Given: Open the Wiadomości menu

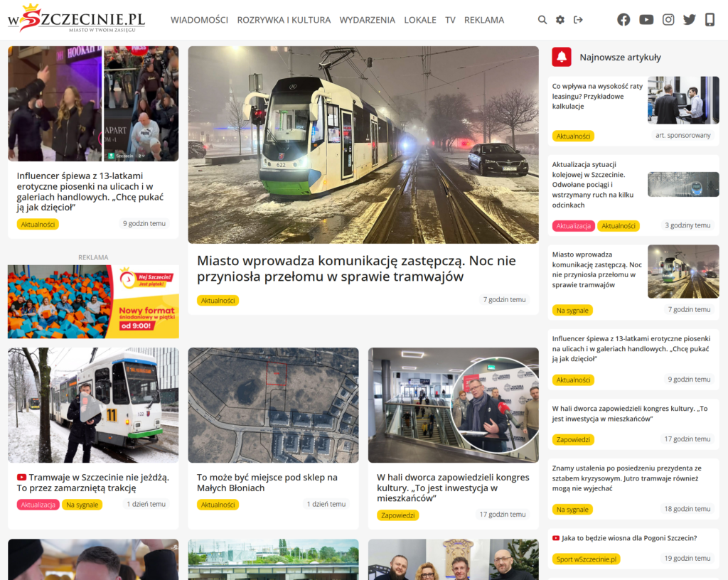Looking at the screenshot, I should pyautogui.click(x=199, y=20).
